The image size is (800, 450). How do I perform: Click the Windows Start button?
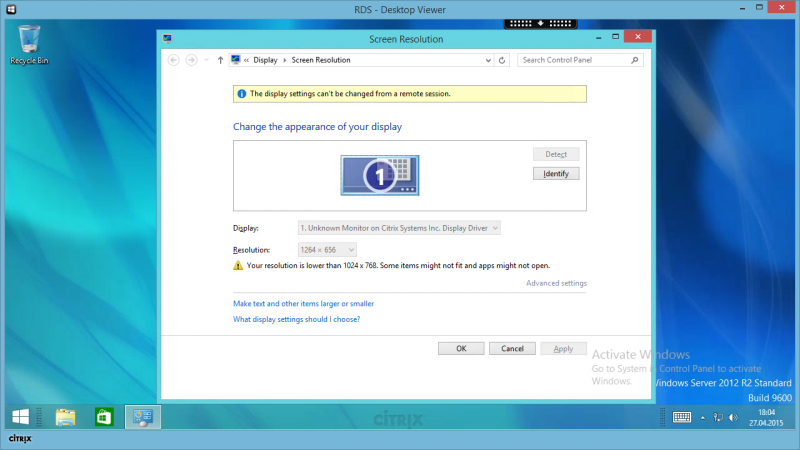pos(20,417)
